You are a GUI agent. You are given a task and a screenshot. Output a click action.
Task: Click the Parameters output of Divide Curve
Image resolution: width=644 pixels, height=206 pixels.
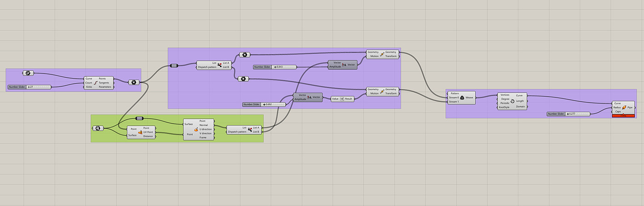pos(105,87)
